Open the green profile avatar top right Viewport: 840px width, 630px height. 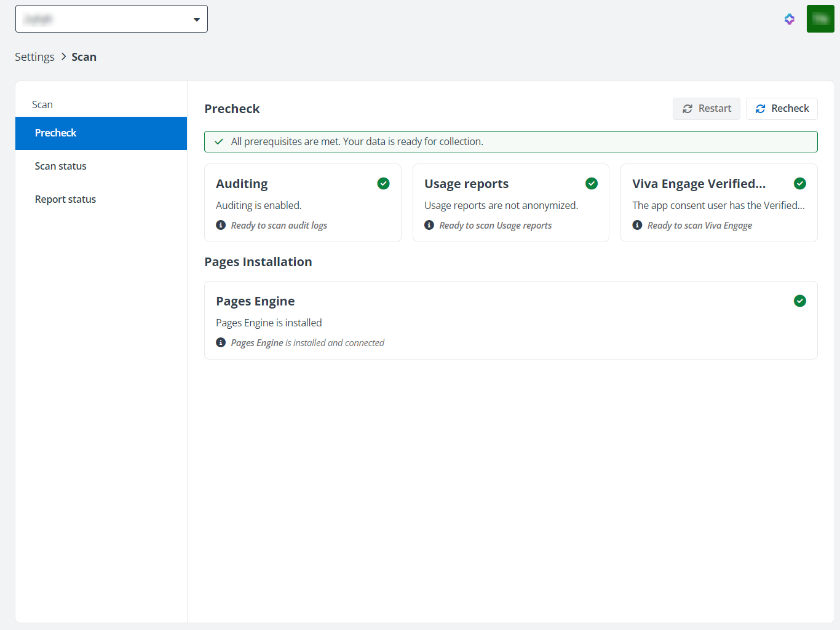coord(820,18)
